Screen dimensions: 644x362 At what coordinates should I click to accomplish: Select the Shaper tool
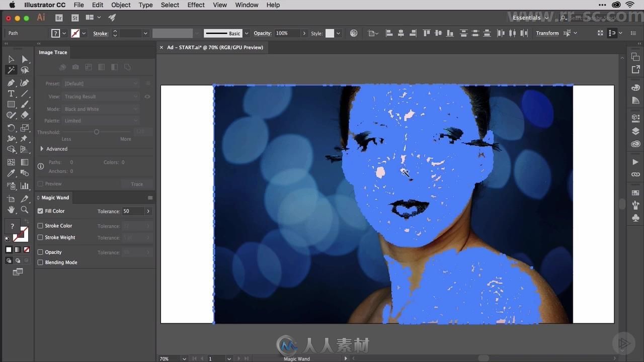11,116
